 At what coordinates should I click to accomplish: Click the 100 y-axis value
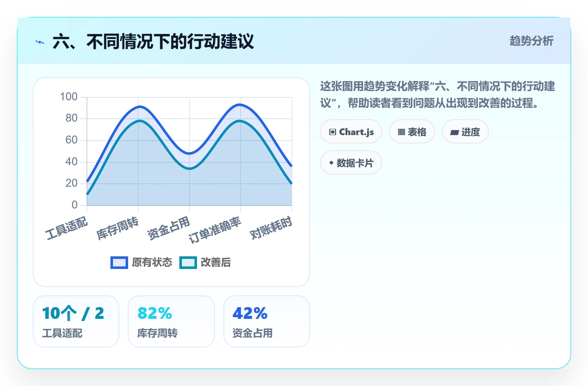point(69,96)
